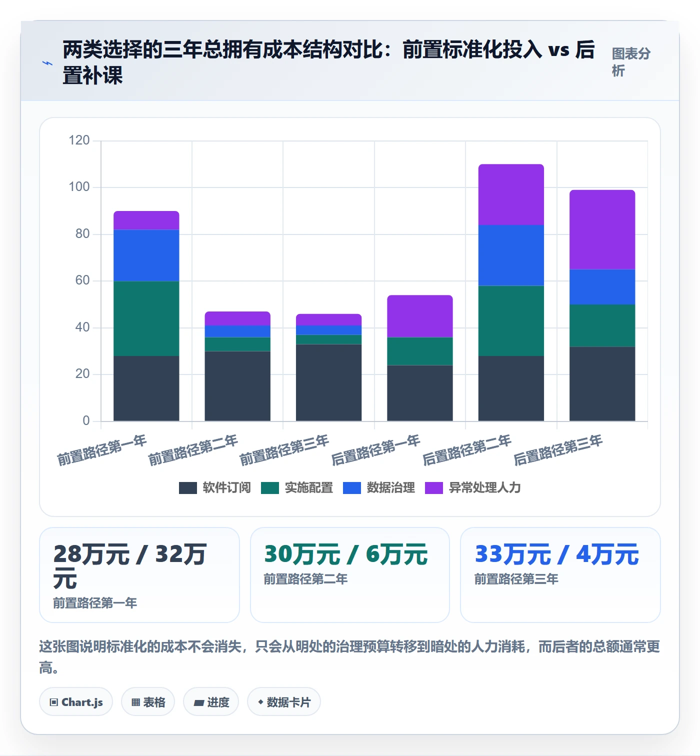700x756 pixels.
Task: Open the 33万元 / 4万元 data card
Action: [560, 575]
